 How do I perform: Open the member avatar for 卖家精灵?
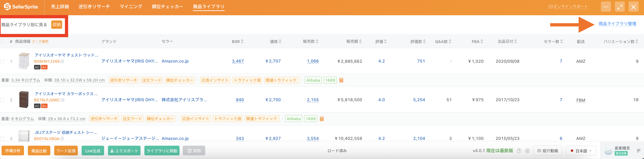click(x=608, y=151)
